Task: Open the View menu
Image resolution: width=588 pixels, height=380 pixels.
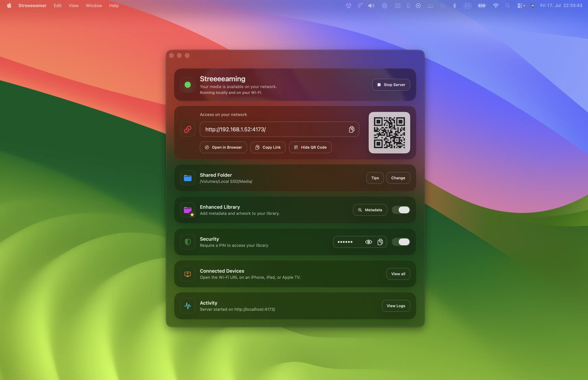Action: tap(73, 5)
